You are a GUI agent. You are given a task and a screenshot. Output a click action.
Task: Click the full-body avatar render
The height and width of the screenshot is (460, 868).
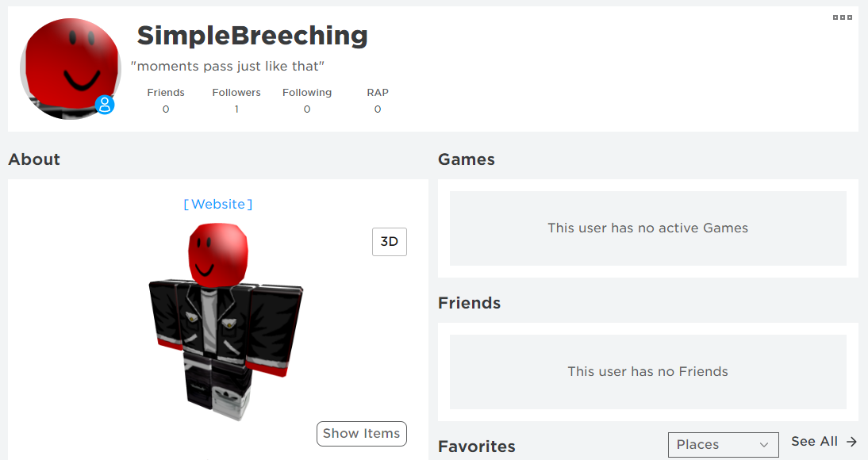[x=226, y=322]
